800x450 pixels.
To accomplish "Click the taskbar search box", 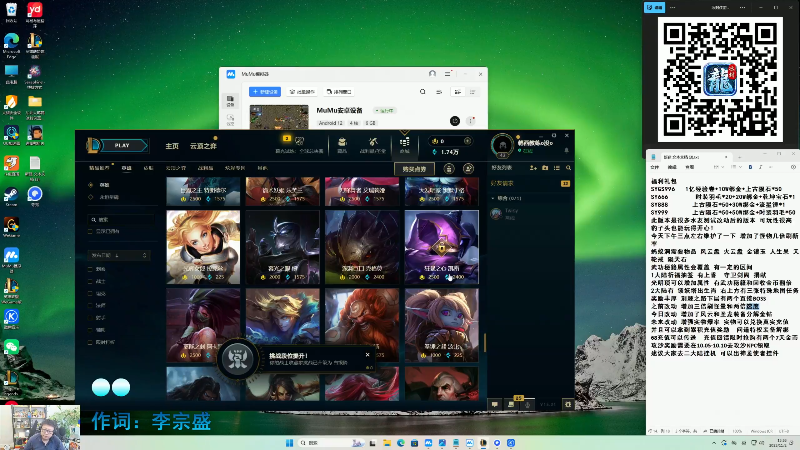I will tap(333, 443).
